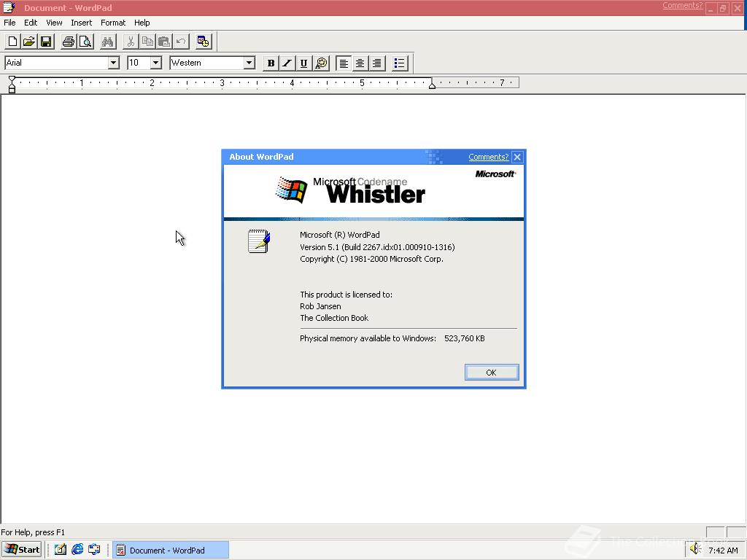Toggle Underline formatting
747x560 pixels.
click(303, 63)
